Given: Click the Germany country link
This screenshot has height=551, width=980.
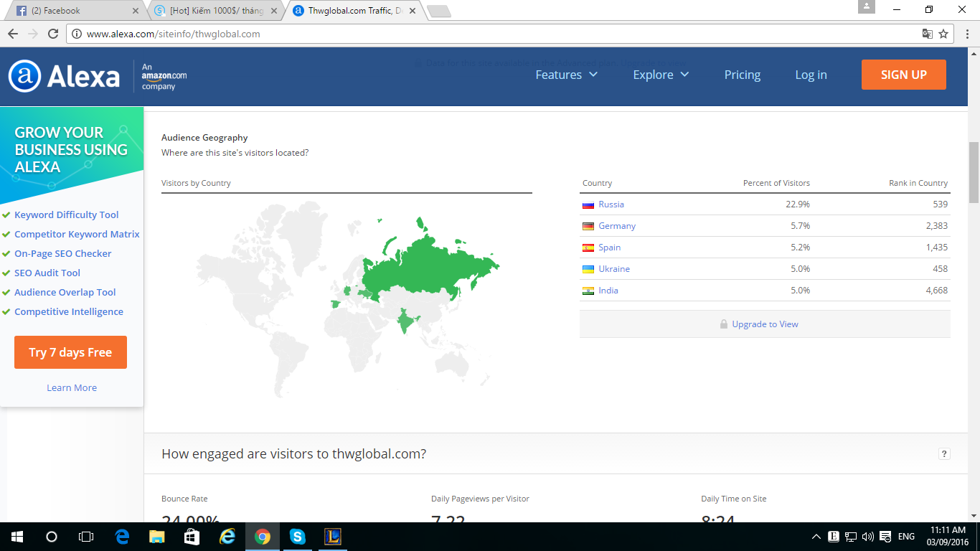Looking at the screenshot, I should tap(617, 226).
